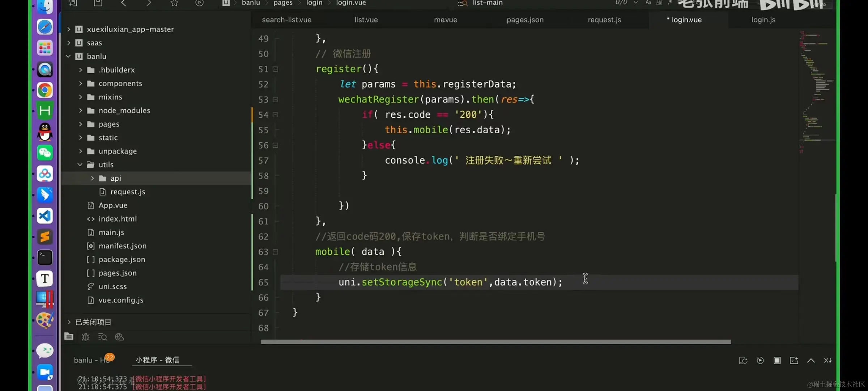Click the horizontal editor scrollbar
The height and width of the screenshot is (391, 868).
point(495,342)
